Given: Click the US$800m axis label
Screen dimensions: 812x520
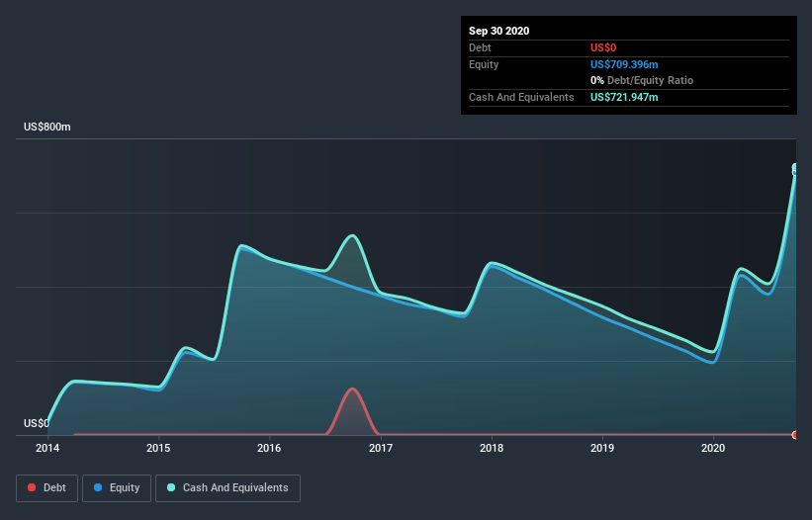Looking at the screenshot, I should [x=47, y=127].
